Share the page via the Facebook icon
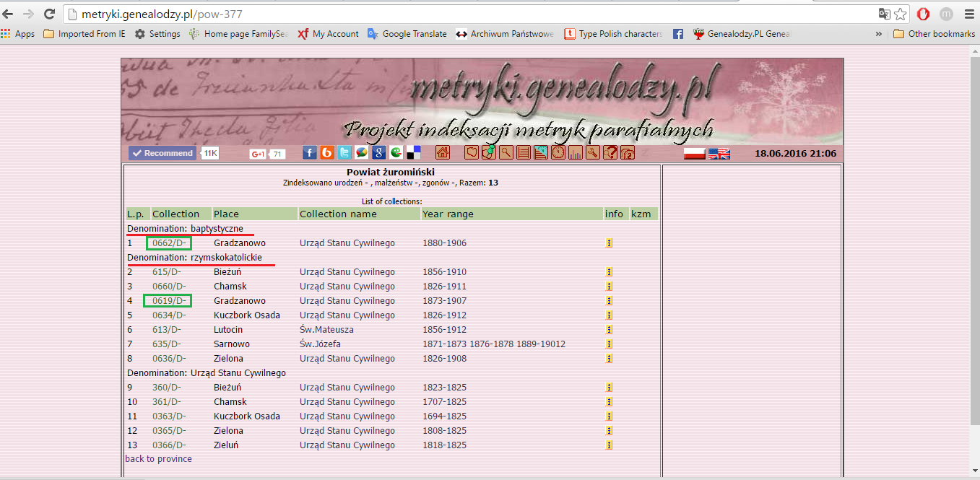 (309, 152)
